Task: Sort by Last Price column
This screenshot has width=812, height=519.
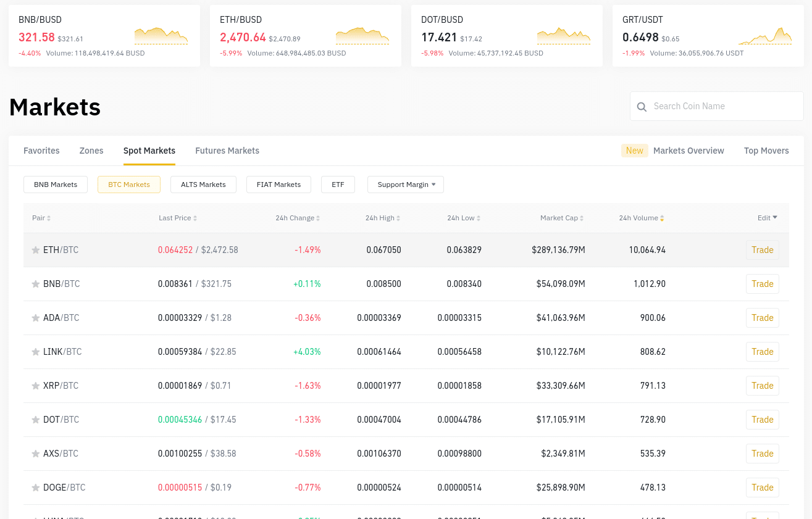Action: [178, 218]
